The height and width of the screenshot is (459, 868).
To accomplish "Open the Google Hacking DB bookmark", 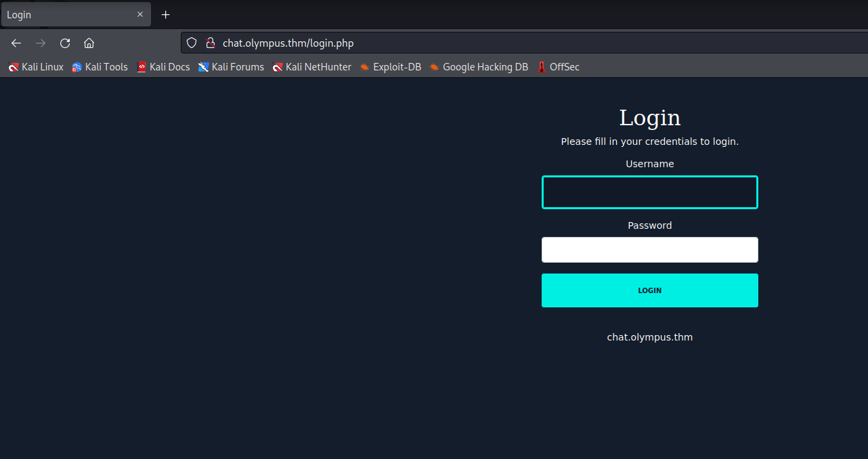I will coord(479,67).
